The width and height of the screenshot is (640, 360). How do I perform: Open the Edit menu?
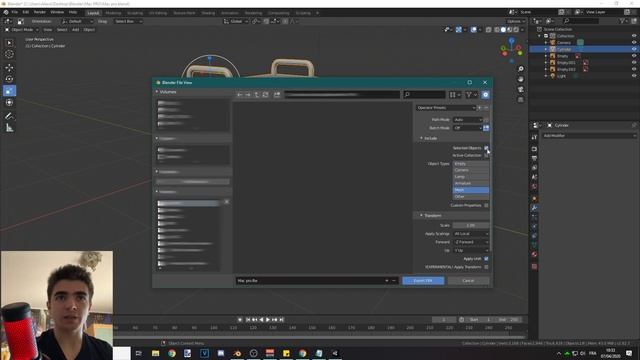pyautogui.click(x=26, y=12)
